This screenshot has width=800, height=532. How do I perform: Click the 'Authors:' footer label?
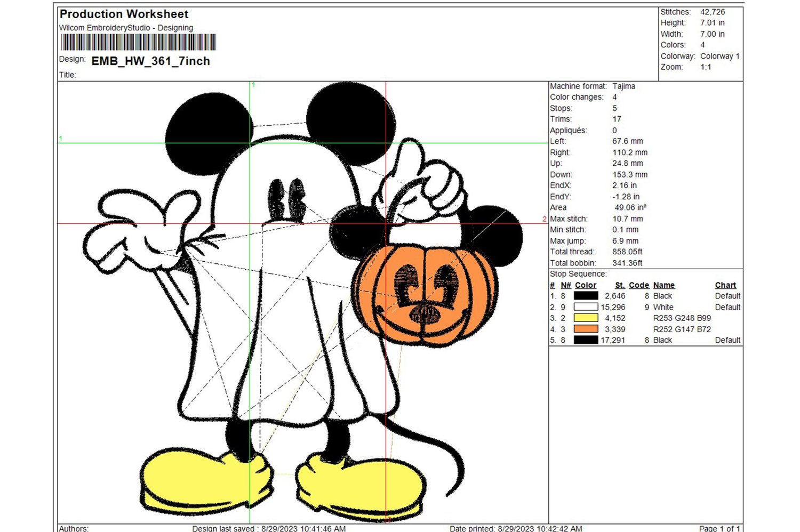point(74,528)
